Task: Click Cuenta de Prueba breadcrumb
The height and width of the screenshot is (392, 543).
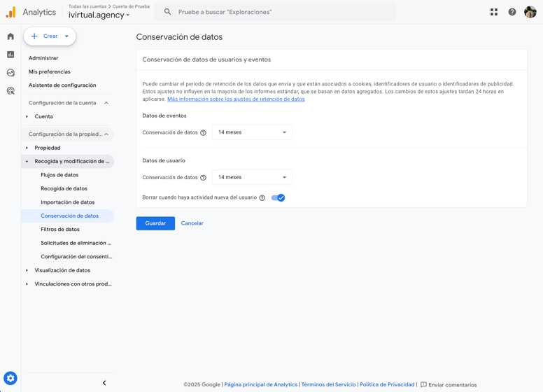Action: (x=131, y=6)
